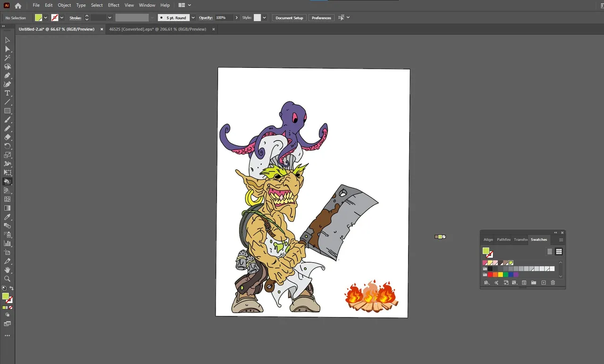Viewport: 604px width, 364px height.
Task: Click the Opacity 100% input field
Action: [224, 17]
